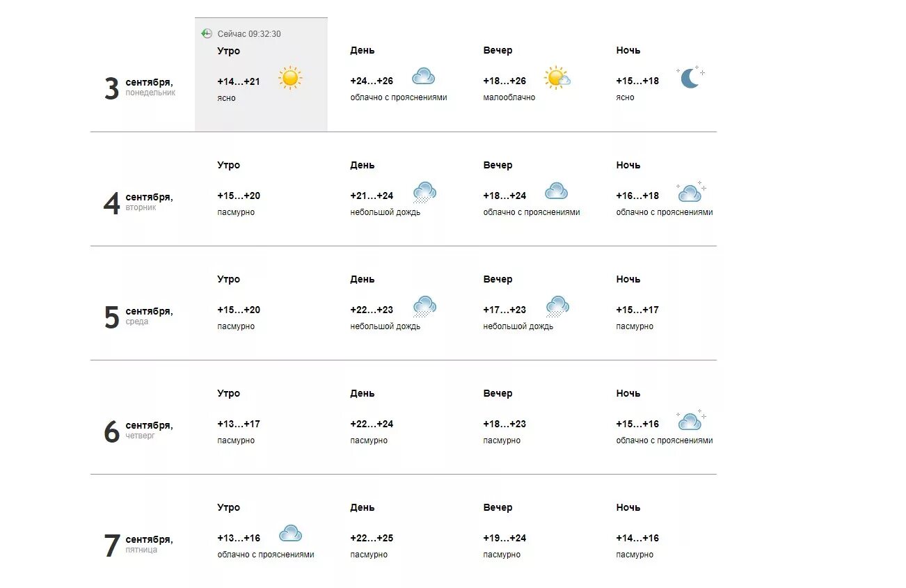906x588 pixels.
Task: Click the large date number 5
Action: click(111, 317)
